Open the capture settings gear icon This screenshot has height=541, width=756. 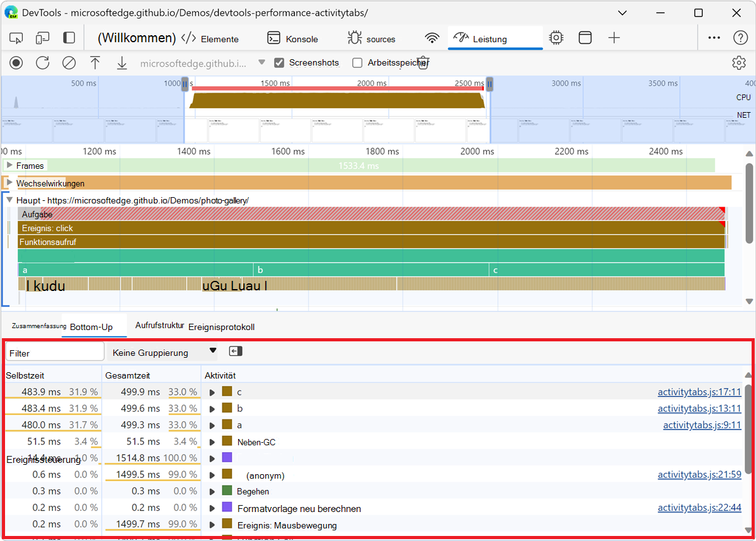point(738,62)
